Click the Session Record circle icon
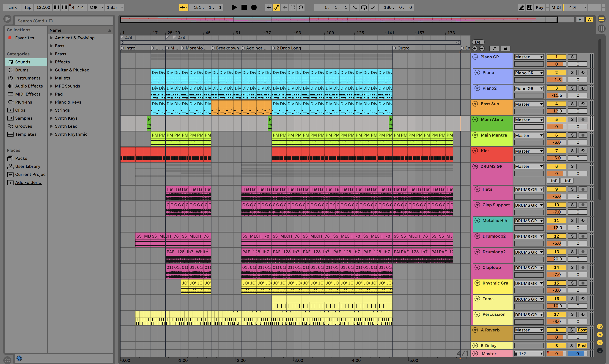Viewport: 609px width, 364px height. click(301, 7)
